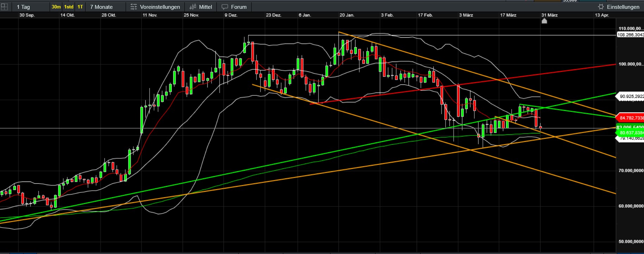This screenshot has width=644, height=254.
Task: Switch to the 1std interval
Action: coord(69,7)
